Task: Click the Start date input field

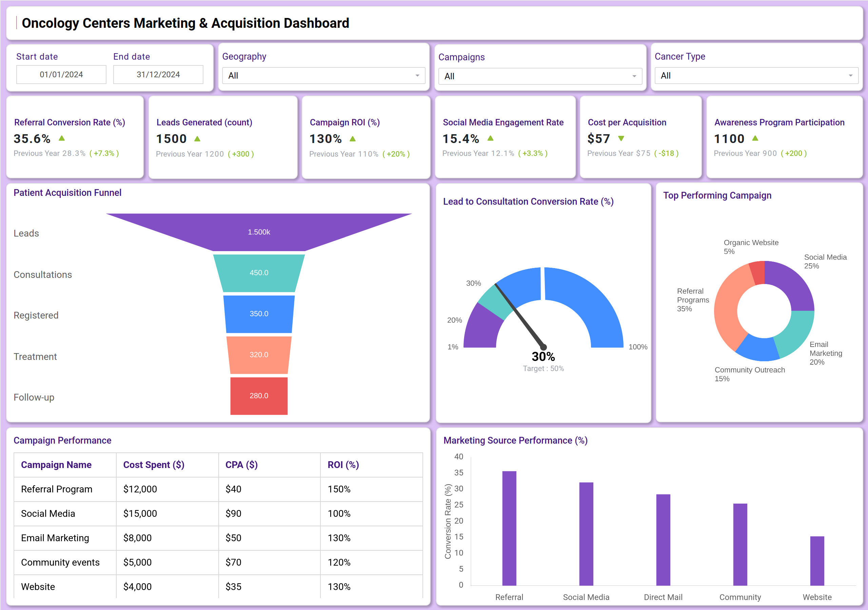Action: (61, 75)
